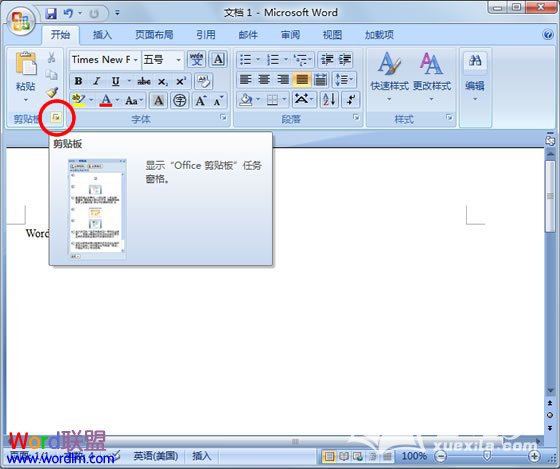Open the multilevel list button
Screen dimensions: 560x469
coord(302,59)
